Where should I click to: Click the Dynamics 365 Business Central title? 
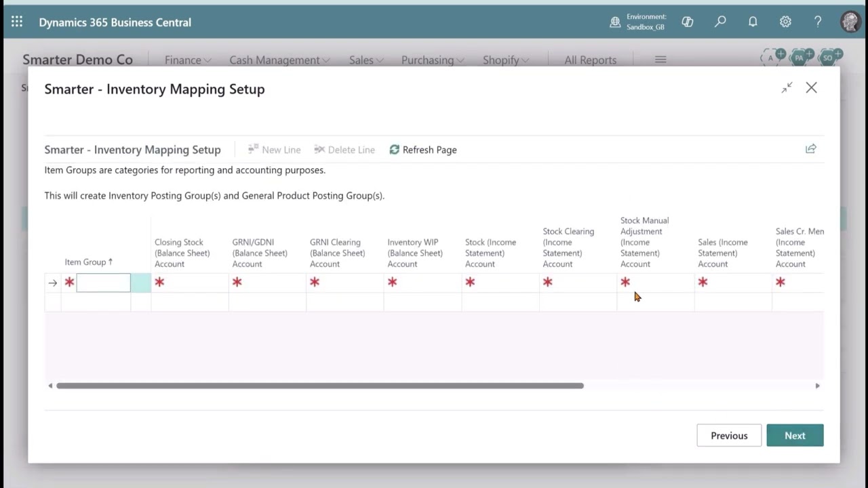coord(115,22)
